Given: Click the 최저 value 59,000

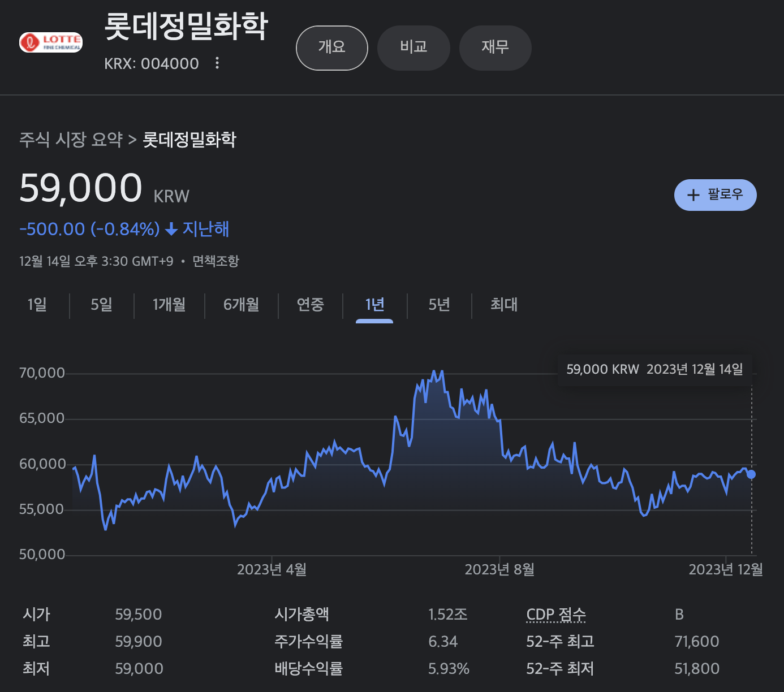Looking at the screenshot, I should tap(139, 669).
